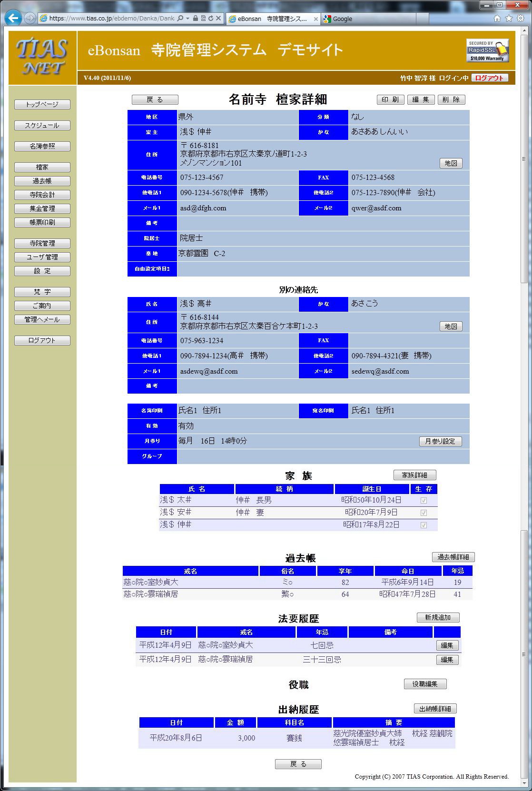The image size is (532, 791).
Task: Open Favorites with the star icon
Action: (509, 19)
